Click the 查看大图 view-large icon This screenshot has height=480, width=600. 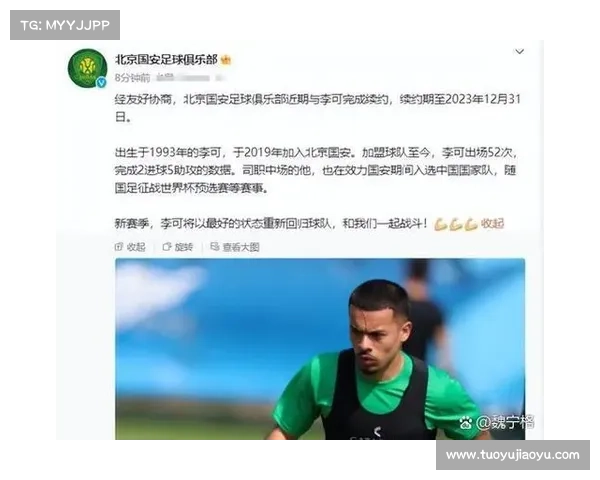tap(215, 247)
